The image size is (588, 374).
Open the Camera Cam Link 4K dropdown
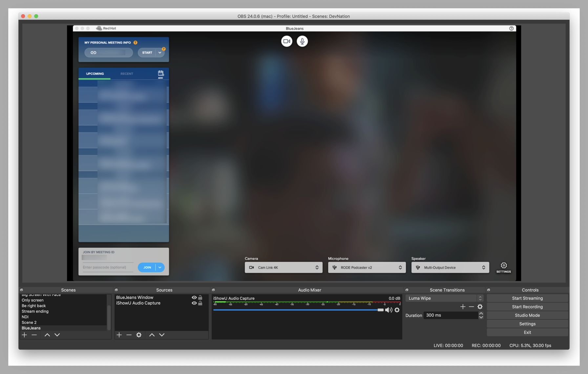pyautogui.click(x=283, y=267)
